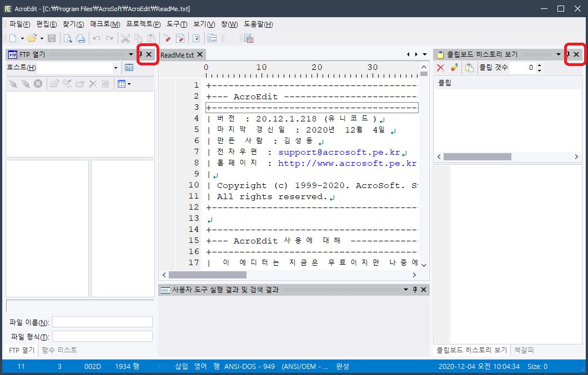Open the 매크로(M) menu
The width and height of the screenshot is (588, 375).
[x=105, y=24]
